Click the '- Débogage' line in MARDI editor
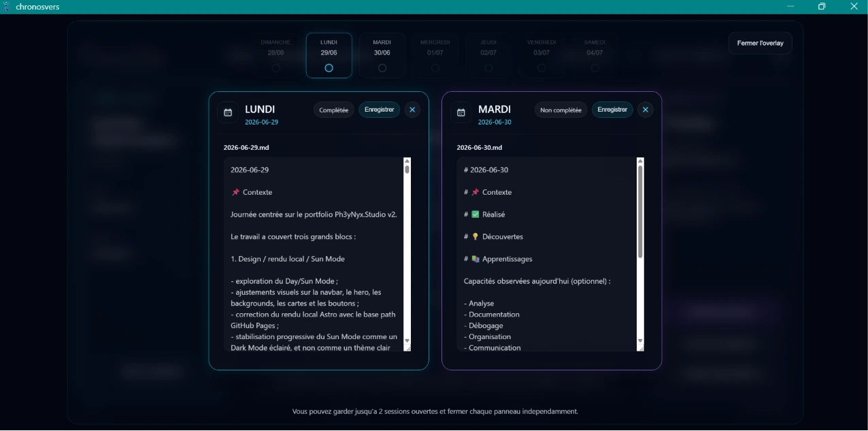 pos(484,325)
